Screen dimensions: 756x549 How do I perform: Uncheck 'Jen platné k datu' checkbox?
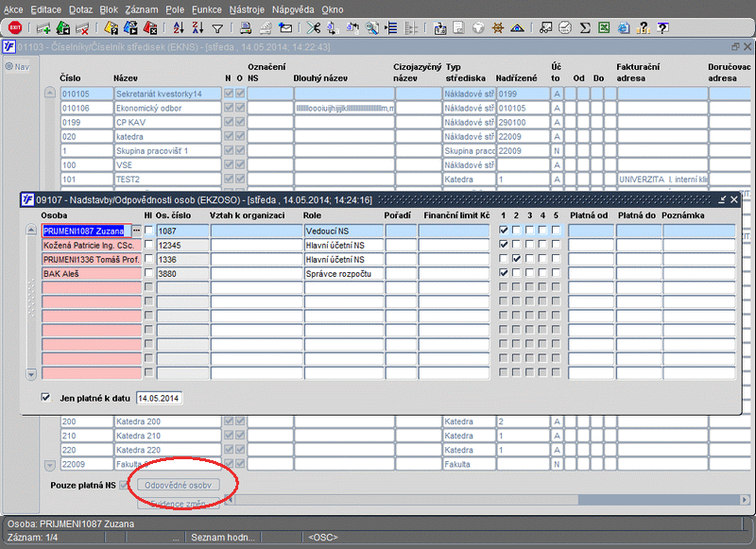coord(45,398)
